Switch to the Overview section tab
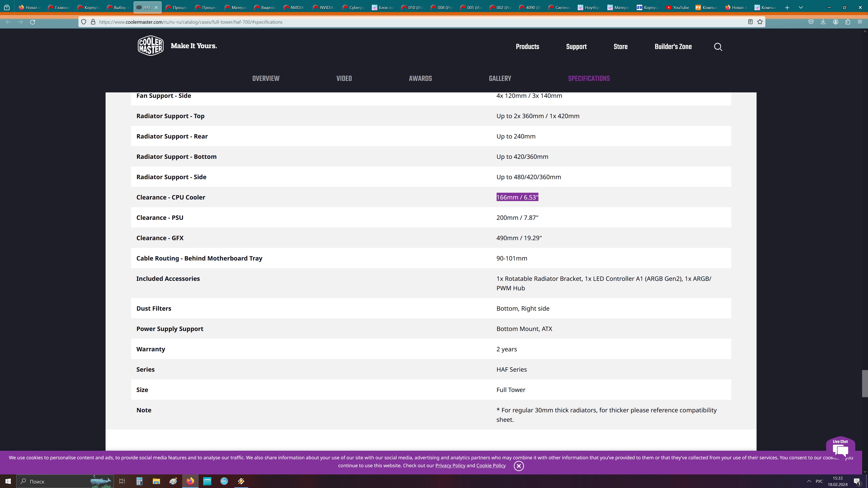868x488 pixels. click(266, 78)
